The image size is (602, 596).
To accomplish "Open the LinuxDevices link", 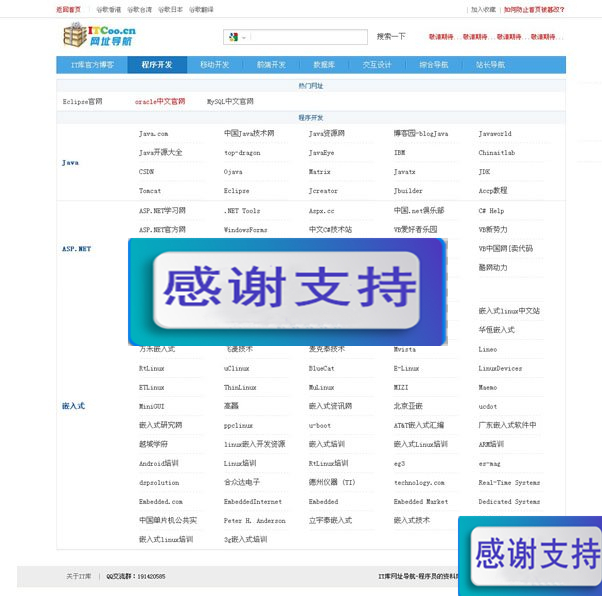I will 500,368.
